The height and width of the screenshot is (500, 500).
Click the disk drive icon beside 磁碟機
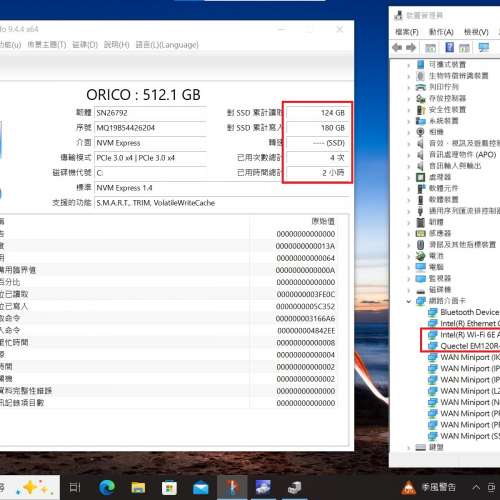(x=421, y=291)
